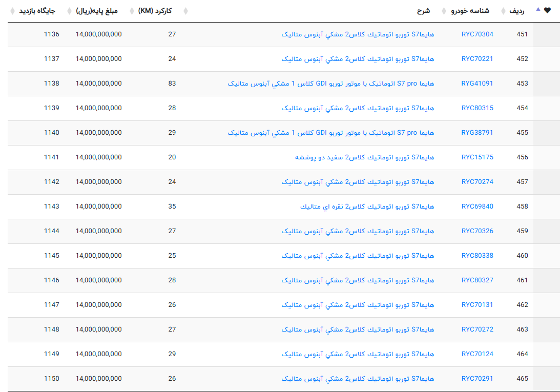The height and width of the screenshot is (392, 560).
Task: Select row number 459 cell
Action: (x=522, y=231)
